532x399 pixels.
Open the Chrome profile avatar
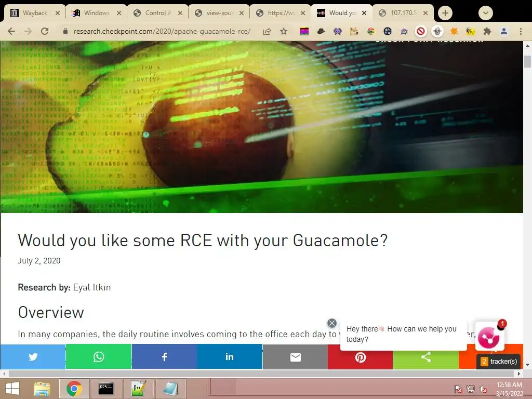[504, 32]
